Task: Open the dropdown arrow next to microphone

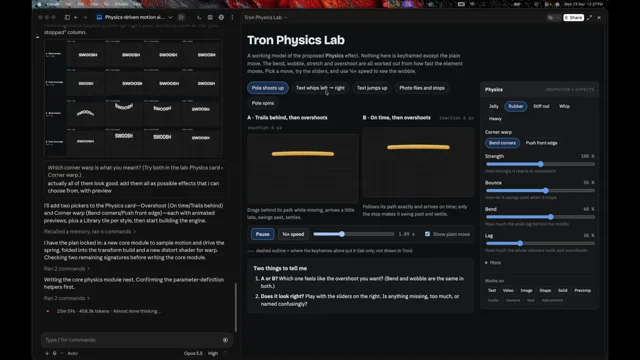Action: (61, 353)
